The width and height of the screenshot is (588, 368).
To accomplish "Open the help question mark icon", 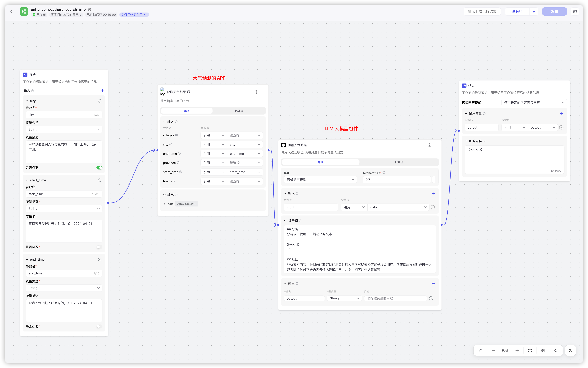I will pos(570,351).
